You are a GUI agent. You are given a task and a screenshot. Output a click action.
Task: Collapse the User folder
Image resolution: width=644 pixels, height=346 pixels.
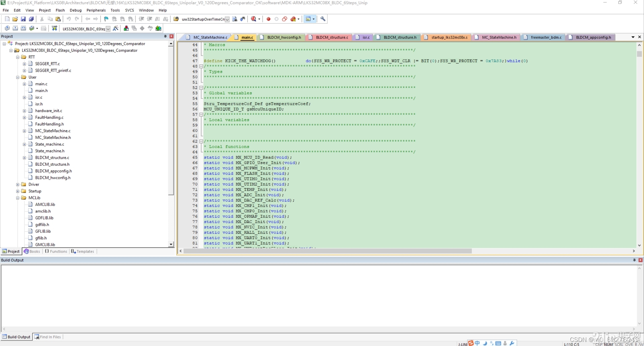(x=18, y=77)
